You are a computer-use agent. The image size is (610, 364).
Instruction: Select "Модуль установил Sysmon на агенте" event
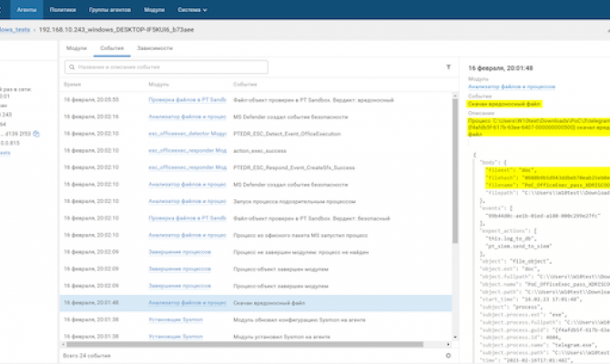(281, 337)
